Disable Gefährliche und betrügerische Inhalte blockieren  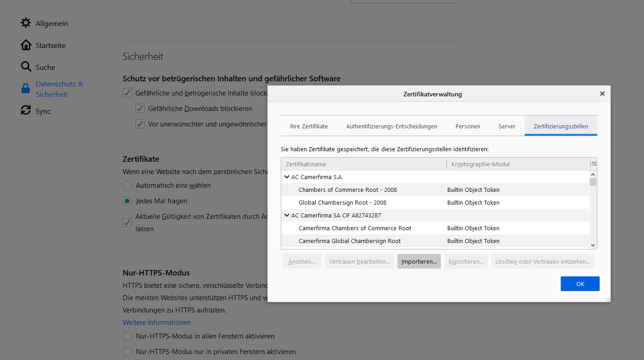click(127, 92)
